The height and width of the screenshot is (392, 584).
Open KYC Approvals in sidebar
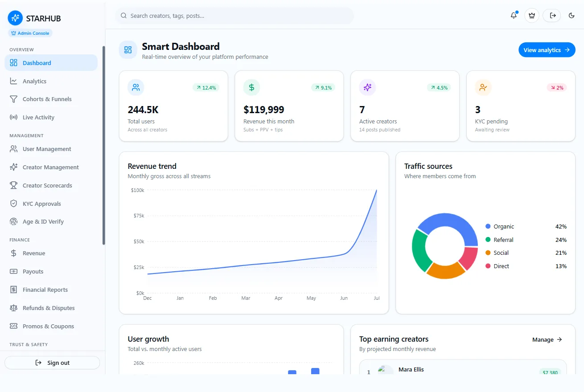coord(51,204)
